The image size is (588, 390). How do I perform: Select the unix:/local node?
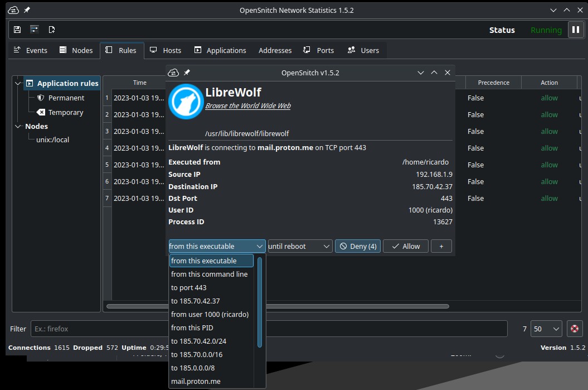tap(52, 139)
